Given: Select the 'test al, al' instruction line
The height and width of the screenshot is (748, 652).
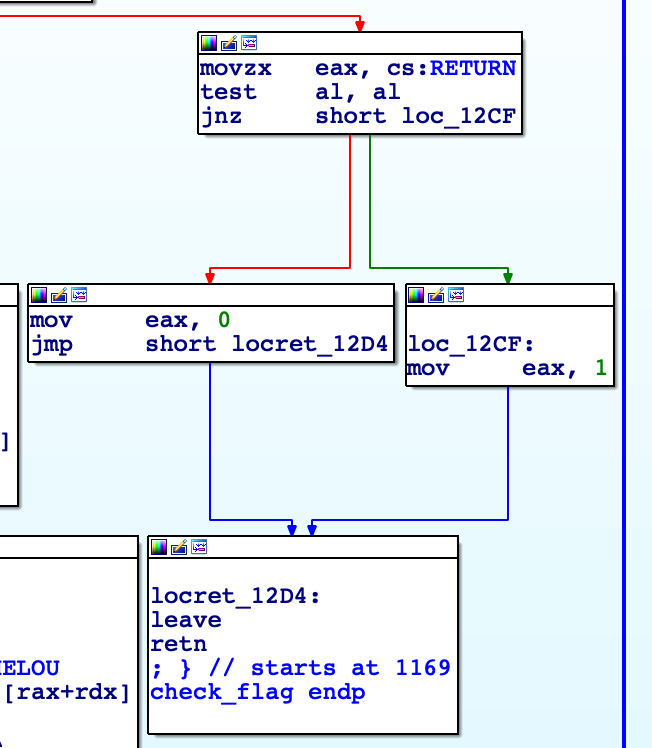Looking at the screenshot, I should tap(300, 92).
